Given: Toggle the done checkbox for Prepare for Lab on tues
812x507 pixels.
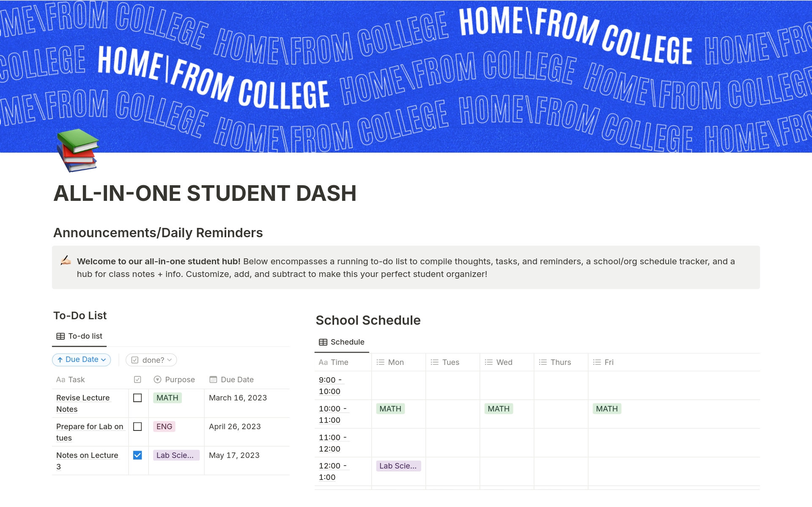Looking at the screenshot, I should (137, 426).
